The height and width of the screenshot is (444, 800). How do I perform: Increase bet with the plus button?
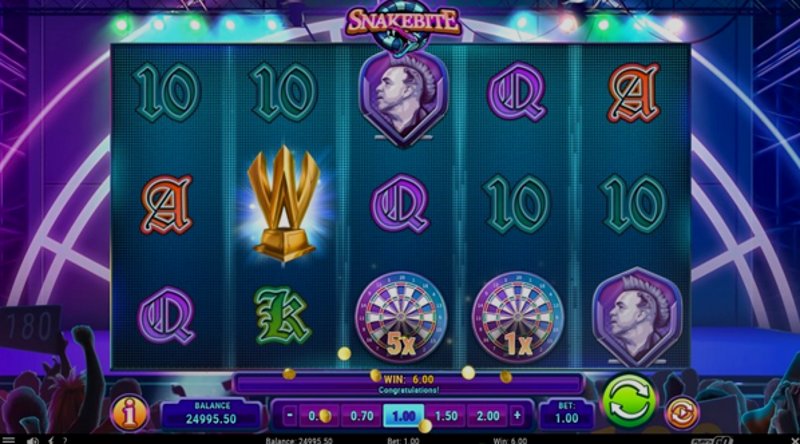[x=517, y=415]
